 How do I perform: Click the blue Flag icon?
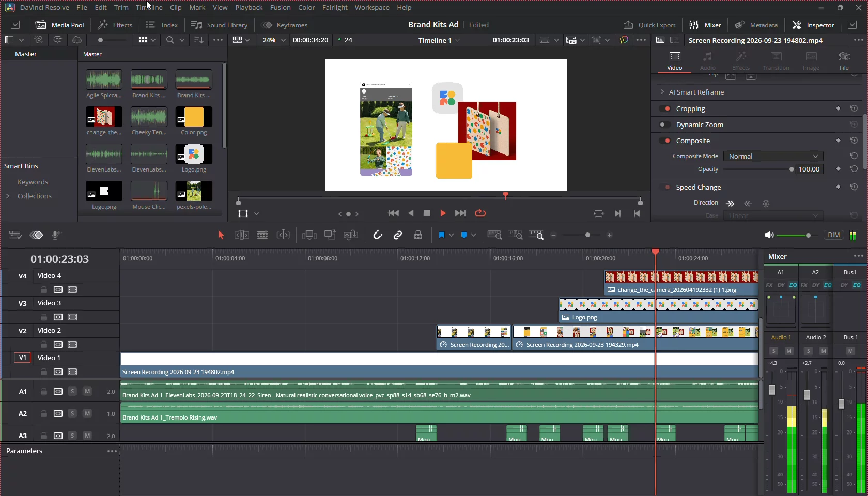(441, 235)
